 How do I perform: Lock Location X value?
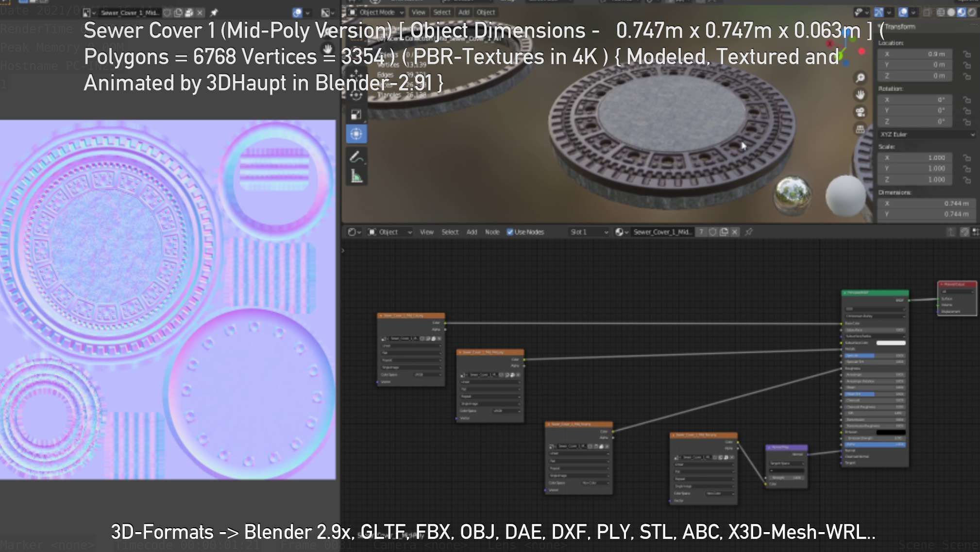(x=967, y=54)
